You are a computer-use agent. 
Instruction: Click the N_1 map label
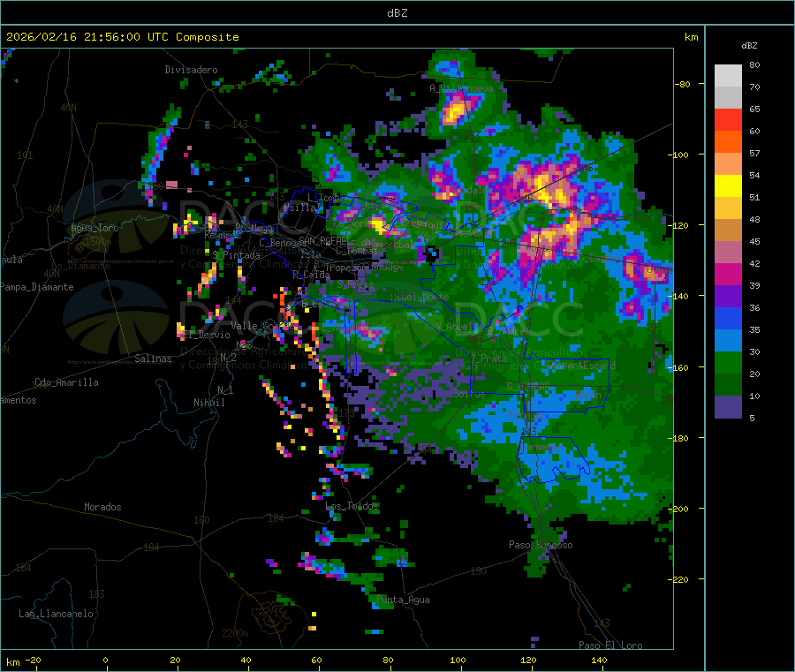tap(225, 389)
